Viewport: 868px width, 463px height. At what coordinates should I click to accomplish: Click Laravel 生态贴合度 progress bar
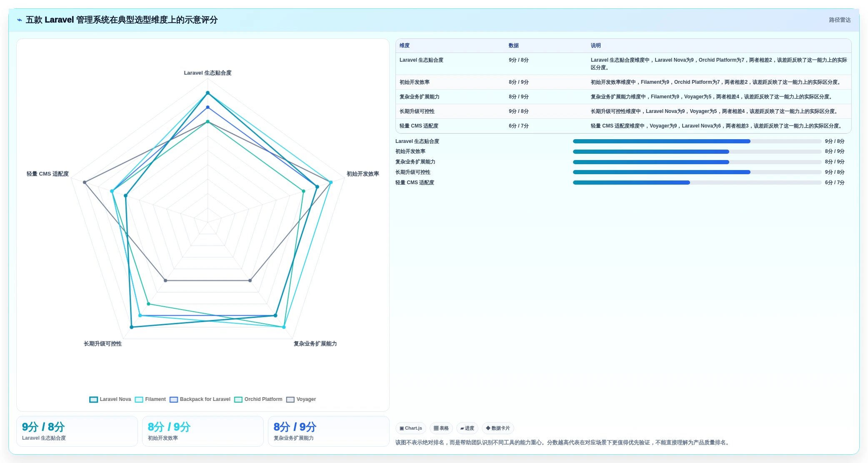(697, 141)
